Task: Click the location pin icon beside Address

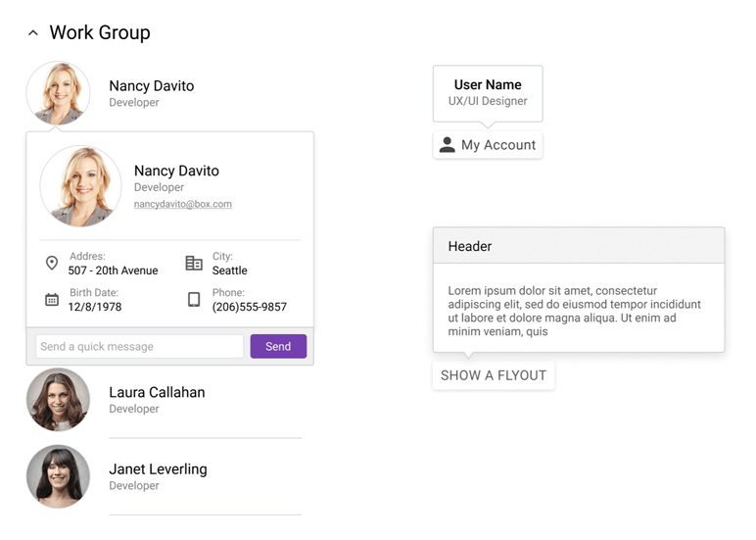Action: point(52,264)
